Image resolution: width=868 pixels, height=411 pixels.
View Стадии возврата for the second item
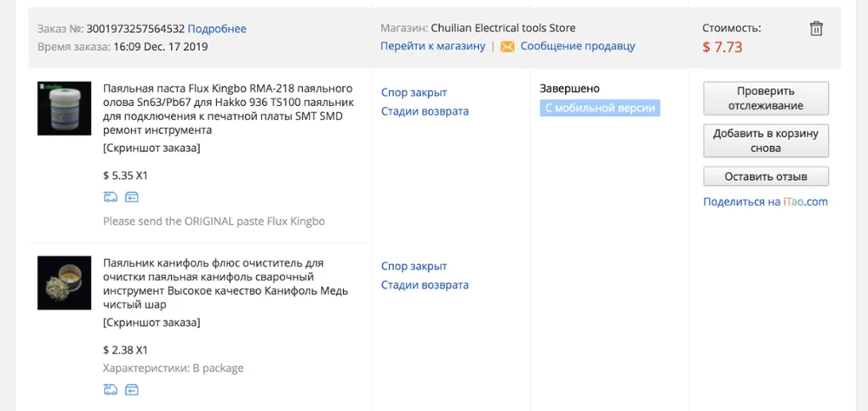[424, 285]
